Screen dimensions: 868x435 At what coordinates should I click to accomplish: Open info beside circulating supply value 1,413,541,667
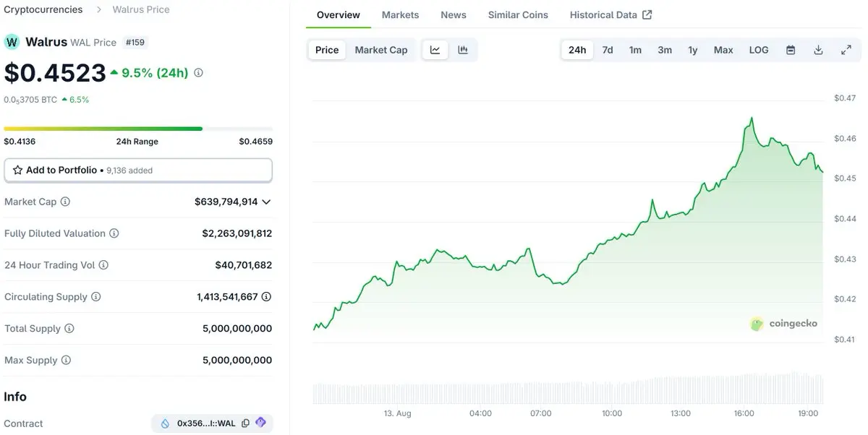point(266,297)
